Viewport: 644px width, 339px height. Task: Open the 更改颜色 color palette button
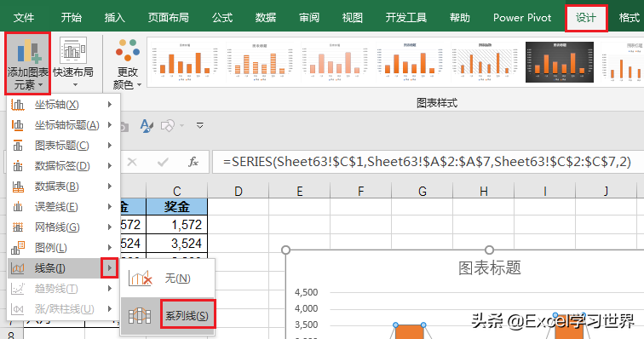click(x=127, y=64)
